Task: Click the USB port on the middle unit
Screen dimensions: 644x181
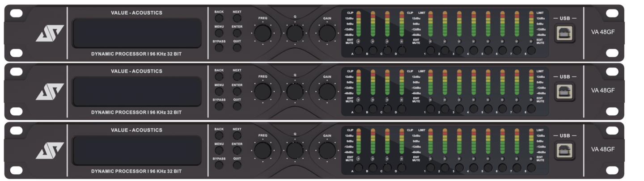Action: (x=564, y=92)
